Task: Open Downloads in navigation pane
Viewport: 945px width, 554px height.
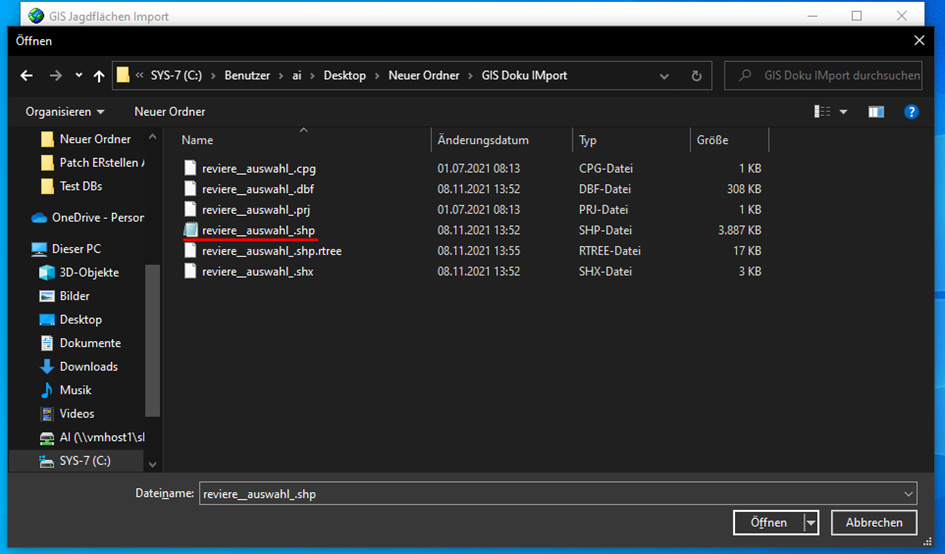Action: click(x=88, y=367)
